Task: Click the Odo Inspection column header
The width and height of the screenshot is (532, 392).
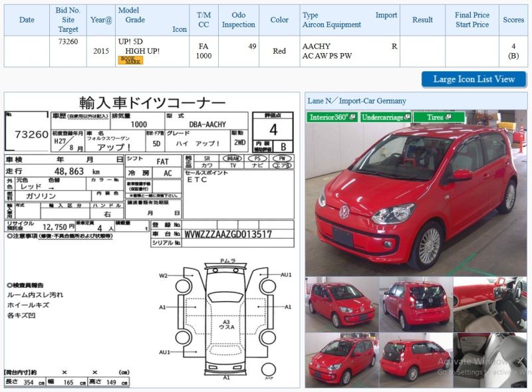Action: point(239,20)
